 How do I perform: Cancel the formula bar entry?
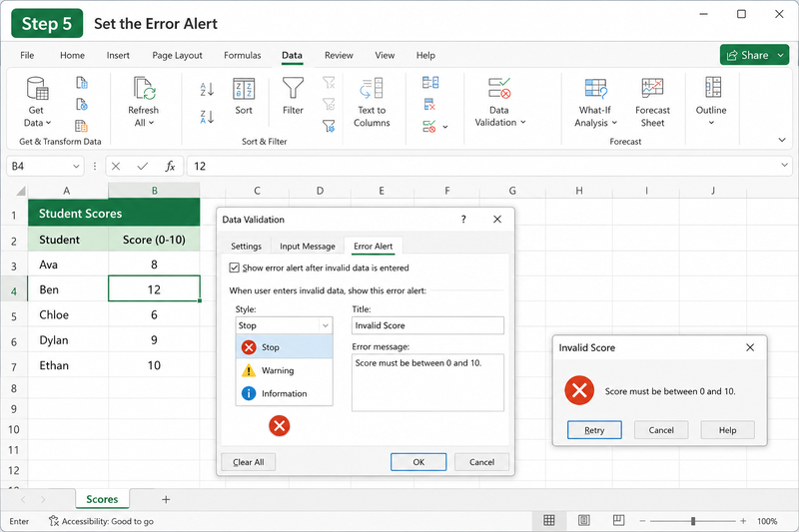click(x=116, y=166)
